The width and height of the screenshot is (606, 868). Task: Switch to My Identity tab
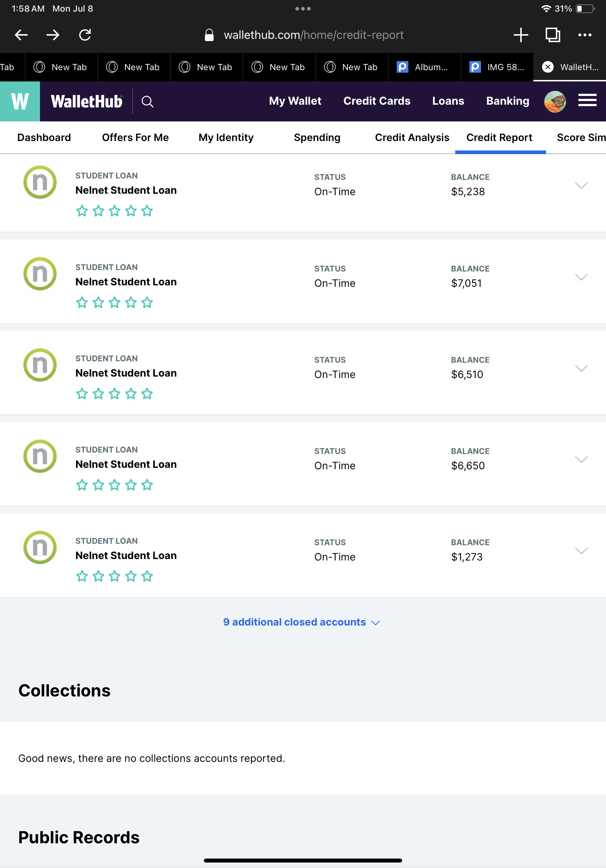[x=226, y=138]
